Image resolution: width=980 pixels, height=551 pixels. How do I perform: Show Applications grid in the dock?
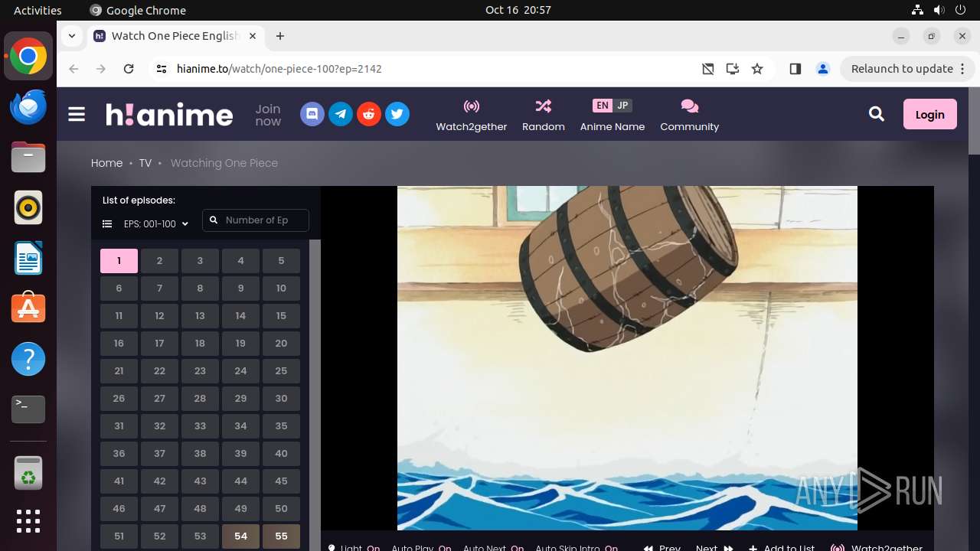28,521
